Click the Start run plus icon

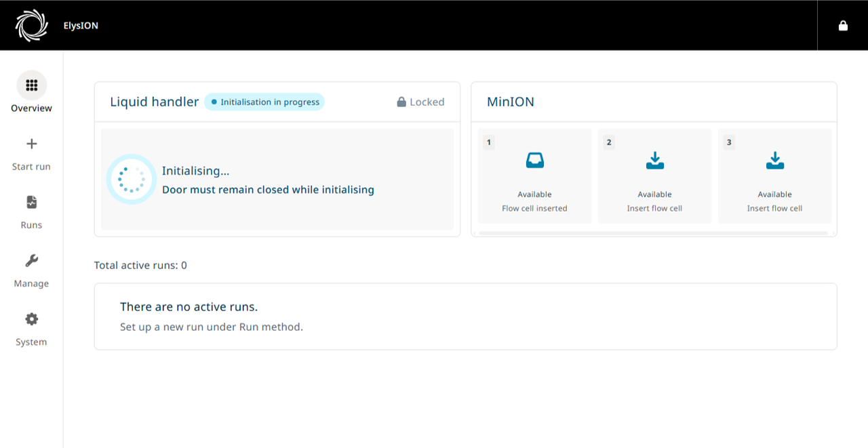click(31, 144)
